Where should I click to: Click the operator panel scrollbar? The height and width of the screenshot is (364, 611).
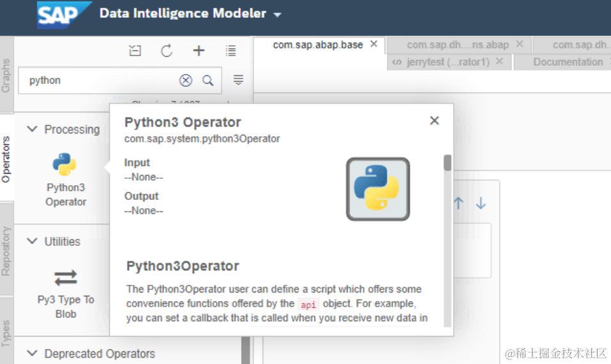(245, 350)
